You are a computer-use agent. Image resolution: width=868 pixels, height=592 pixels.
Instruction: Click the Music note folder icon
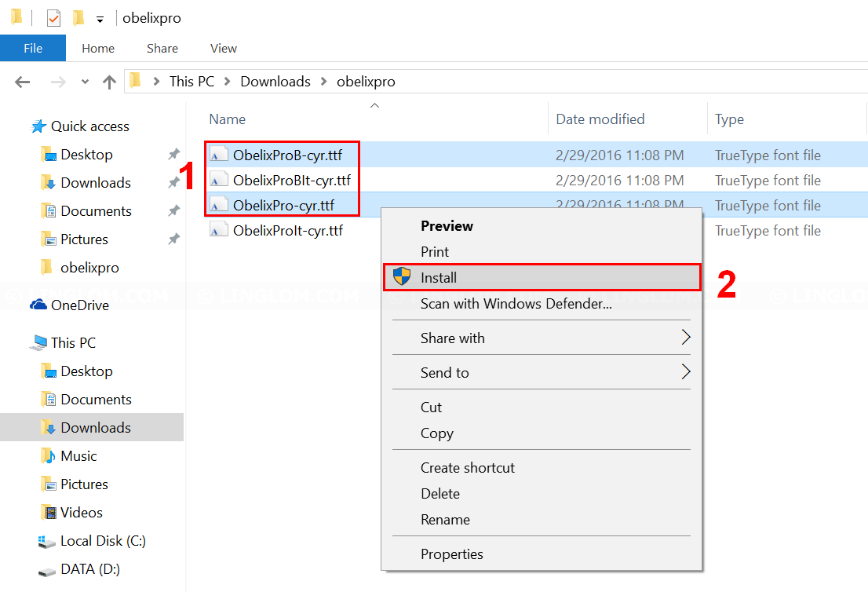[48, 455]
